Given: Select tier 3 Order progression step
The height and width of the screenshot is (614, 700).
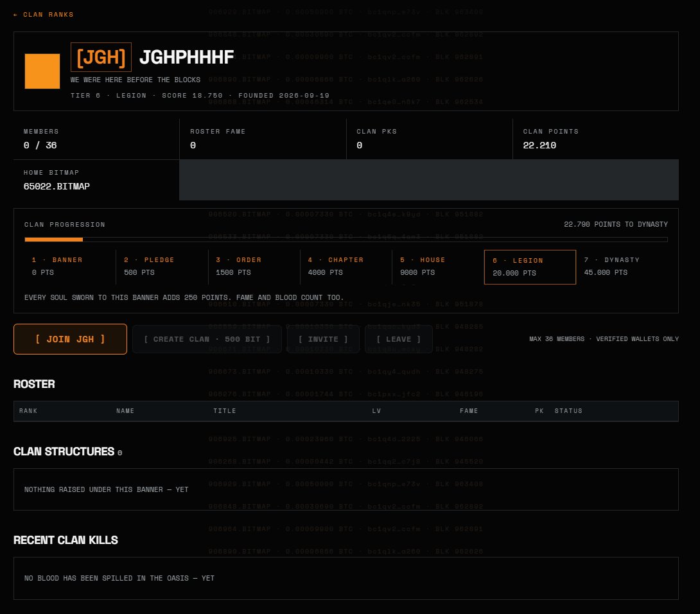Looking at the screenshot, I should point(254,267).
